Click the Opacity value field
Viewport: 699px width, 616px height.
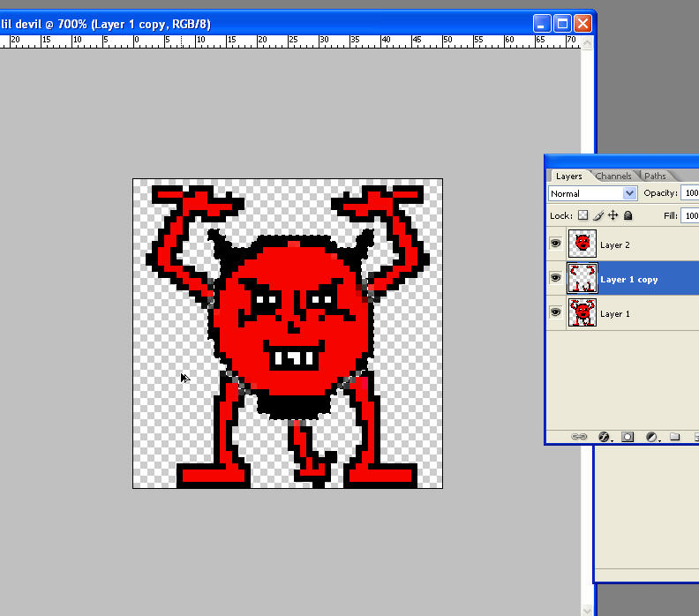tap(690, 193)
